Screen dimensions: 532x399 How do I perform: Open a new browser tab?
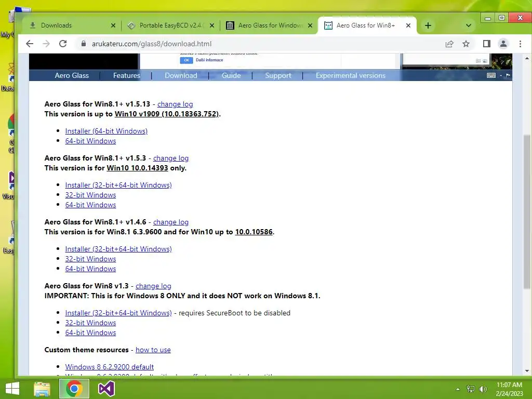pos(428,25)
